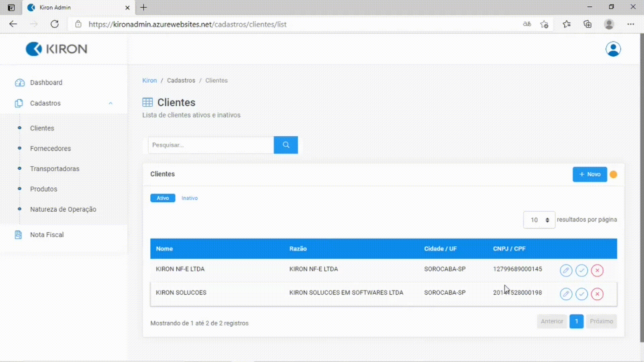Image resolution: width=644 pixels, height=362 pixels.
Task: Open browser settings ellipsis menu
Action: (631, 24)
